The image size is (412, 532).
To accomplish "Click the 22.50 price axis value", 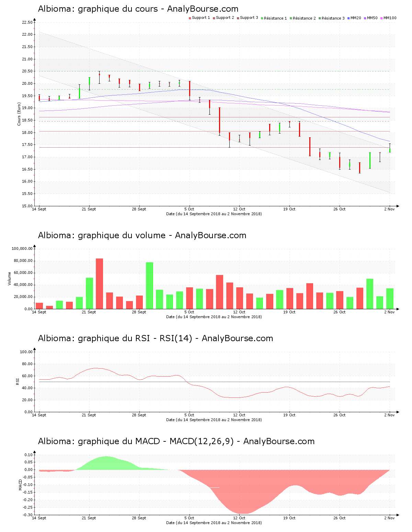I will [27, 22].
